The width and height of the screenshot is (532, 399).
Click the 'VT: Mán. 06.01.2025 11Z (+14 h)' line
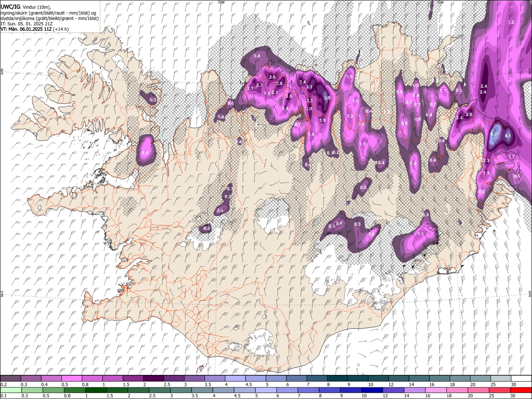(35, 29)
